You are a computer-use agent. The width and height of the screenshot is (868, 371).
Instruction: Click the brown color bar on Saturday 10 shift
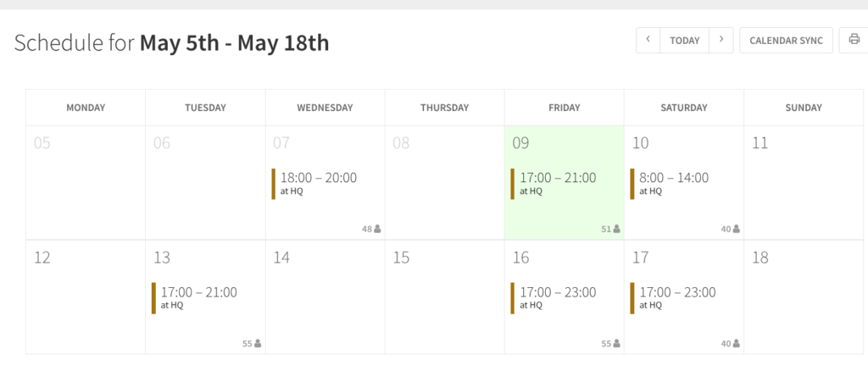(x=632, y=184)
